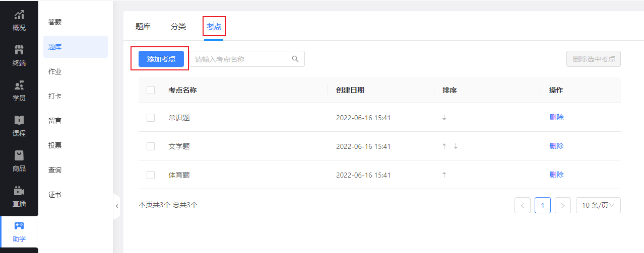Viewport: 644px width, 253px height.
Task: Click the search magnifier icon
Action: [295, 59]
